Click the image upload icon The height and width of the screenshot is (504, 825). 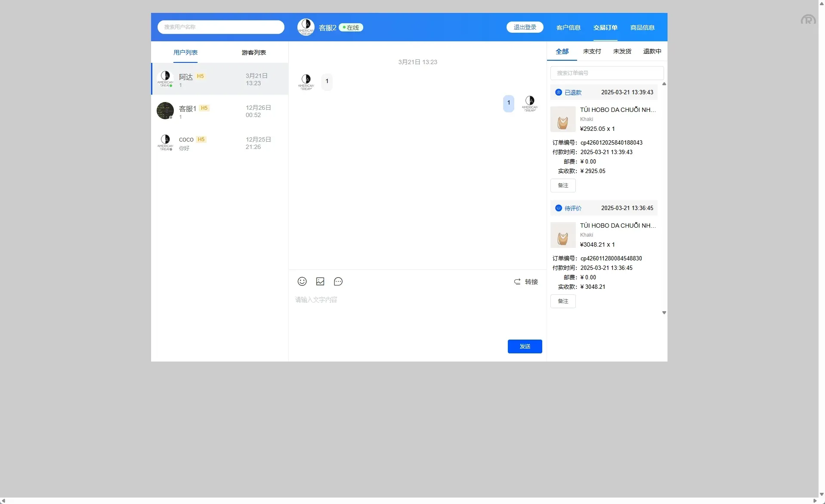coord(320,281)
